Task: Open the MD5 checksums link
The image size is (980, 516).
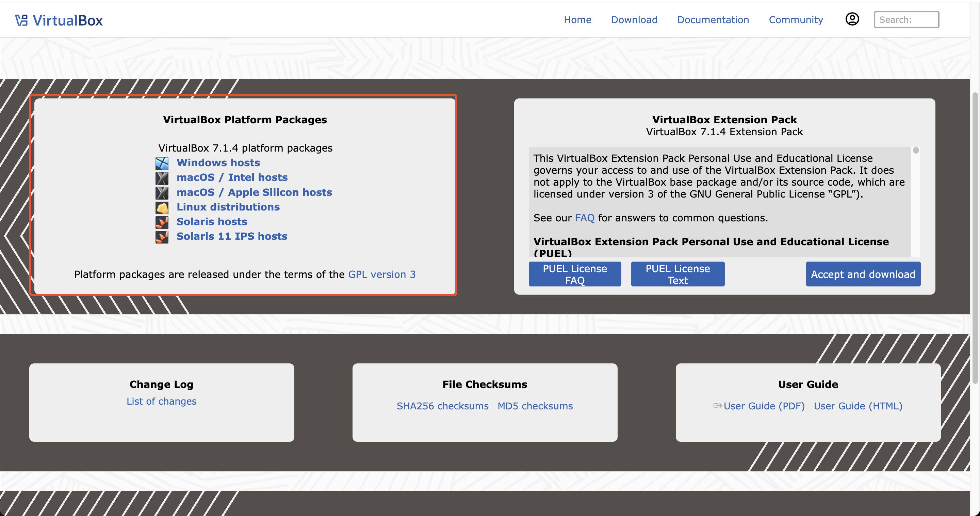Action: [535, 406]
